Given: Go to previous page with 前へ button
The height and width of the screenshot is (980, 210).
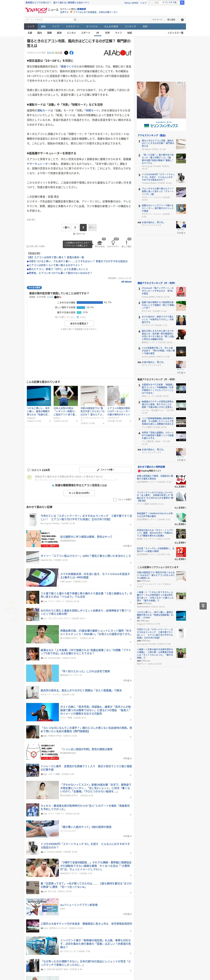Looking at the screenshot, I should click(x=66, y=228).
